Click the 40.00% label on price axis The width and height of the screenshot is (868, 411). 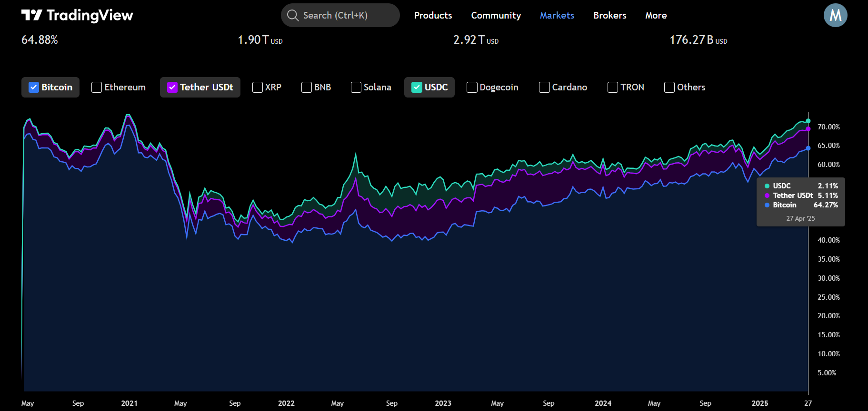[x=828, y=240]
